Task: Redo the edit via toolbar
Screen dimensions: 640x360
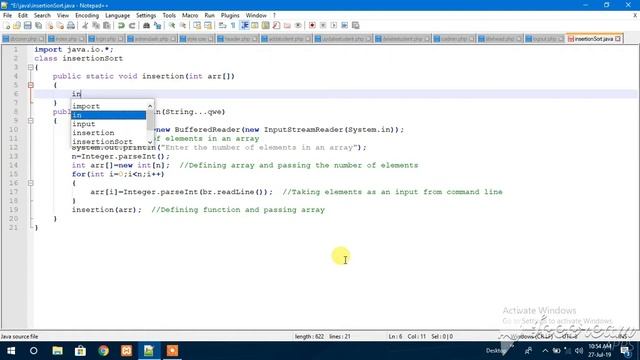Action: pyautogui.click(x=132, y=25)
